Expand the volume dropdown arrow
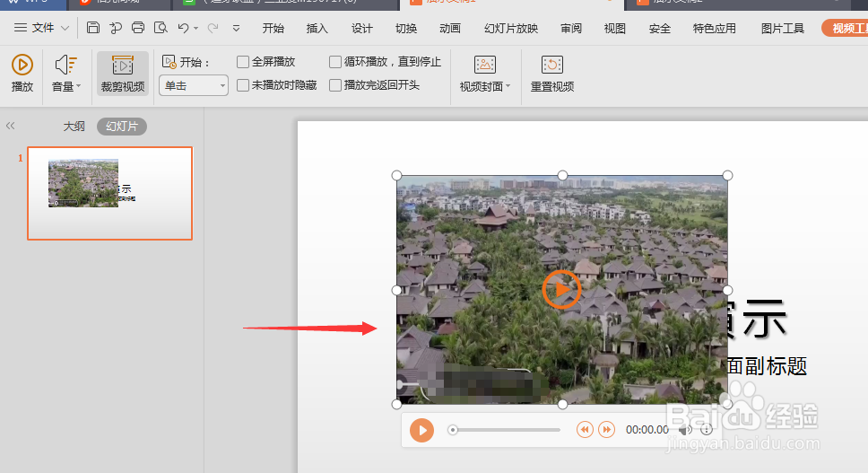This screenshot has height=473, width=868. (79, 86)
